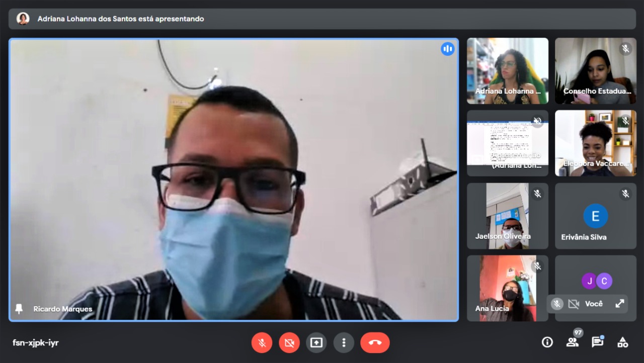The height and width of the screenshot is (363, 644).
Task: Open the chat panel
Action: (597, 342)
